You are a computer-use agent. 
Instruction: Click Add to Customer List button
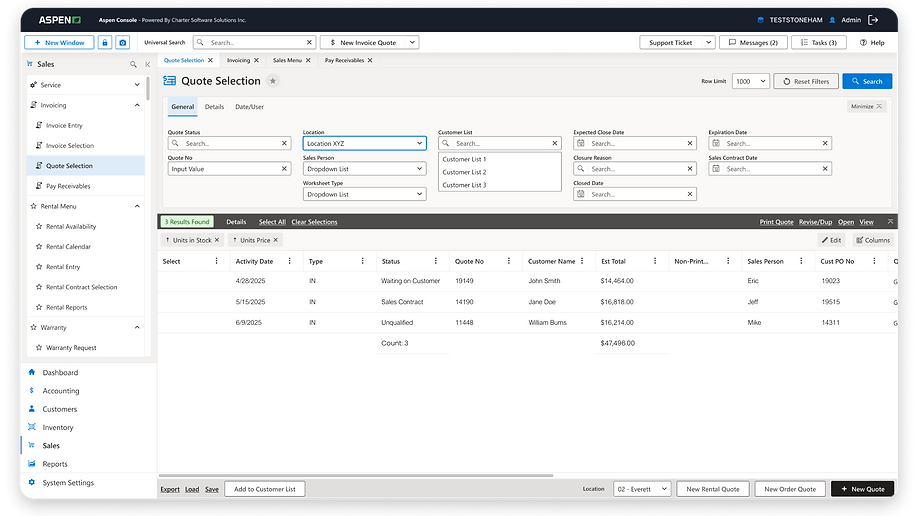[265, 489]
